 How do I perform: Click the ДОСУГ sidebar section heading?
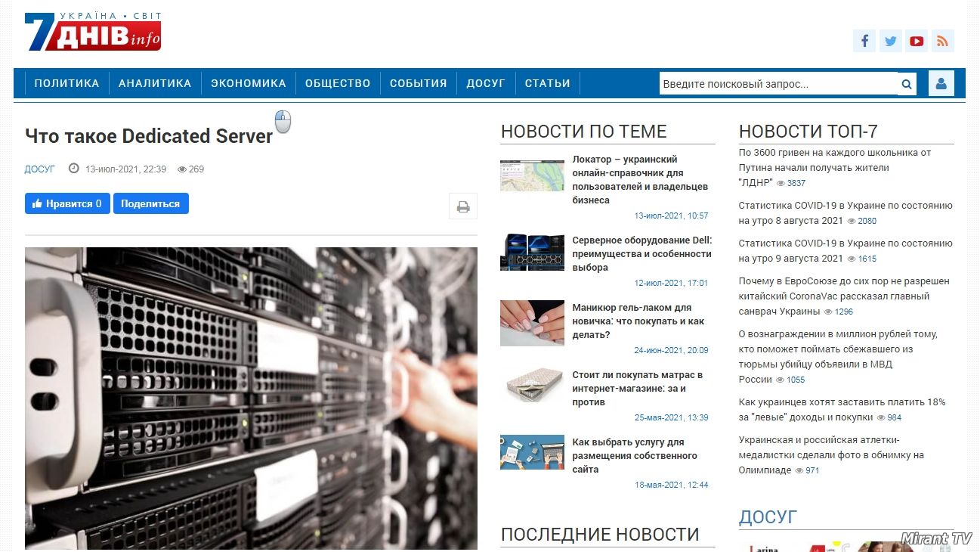click(x=768, y=517)
